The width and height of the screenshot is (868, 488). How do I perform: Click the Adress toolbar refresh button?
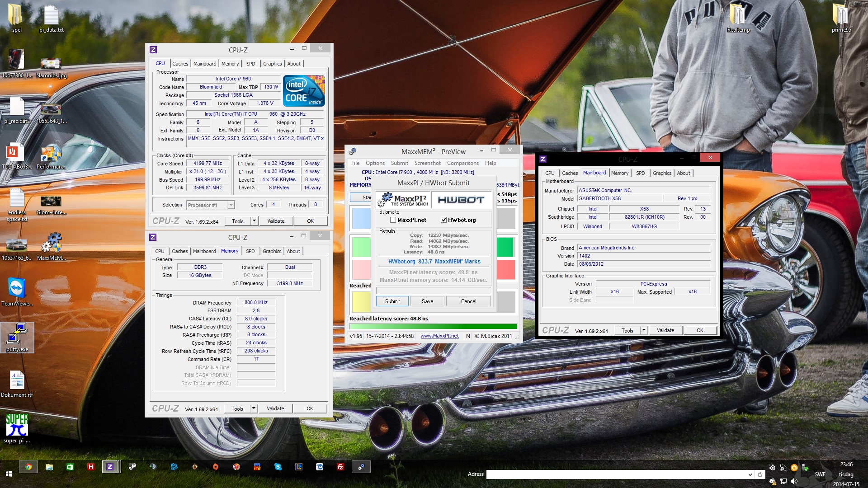tap(760, 474)
